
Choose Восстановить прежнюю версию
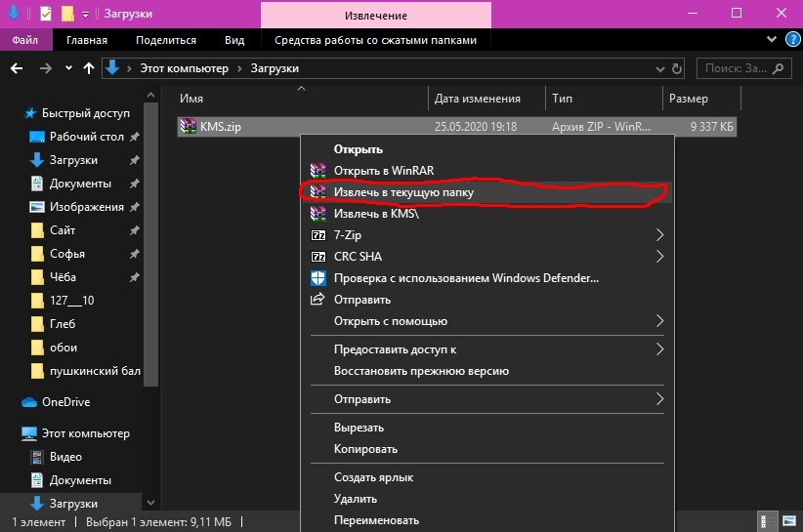click(487, 371)
